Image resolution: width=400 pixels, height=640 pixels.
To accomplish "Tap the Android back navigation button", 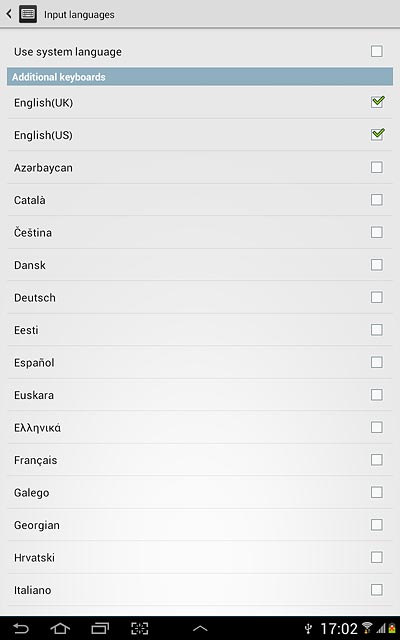I will tap(21, 628).
